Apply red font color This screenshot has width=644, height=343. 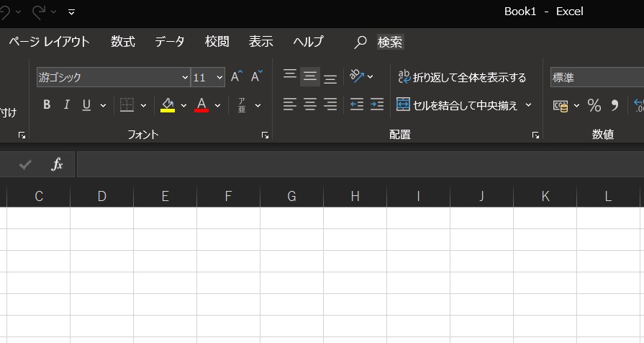201,105
